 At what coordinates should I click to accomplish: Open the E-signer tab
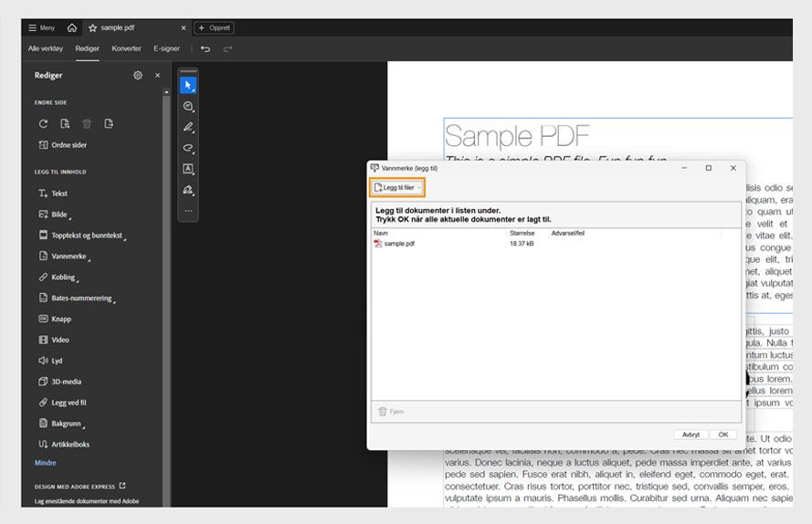pyautogui.click(x=166, y=48)
